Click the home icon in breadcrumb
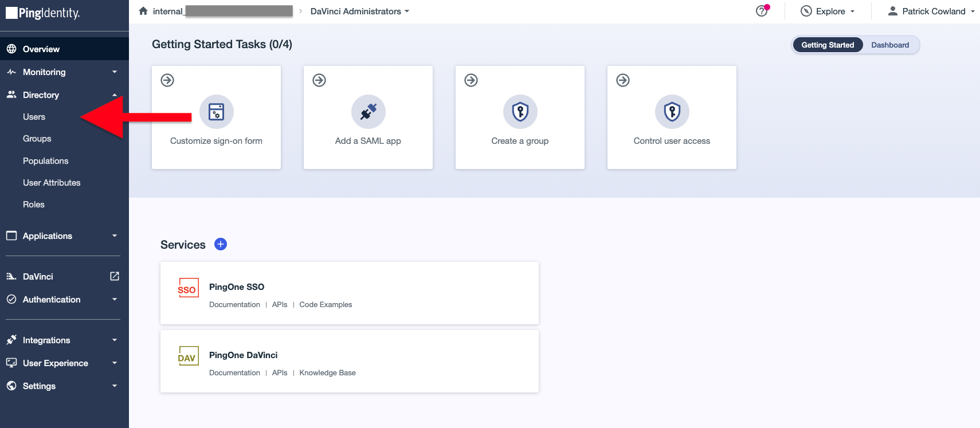 (x=143, y=11)
